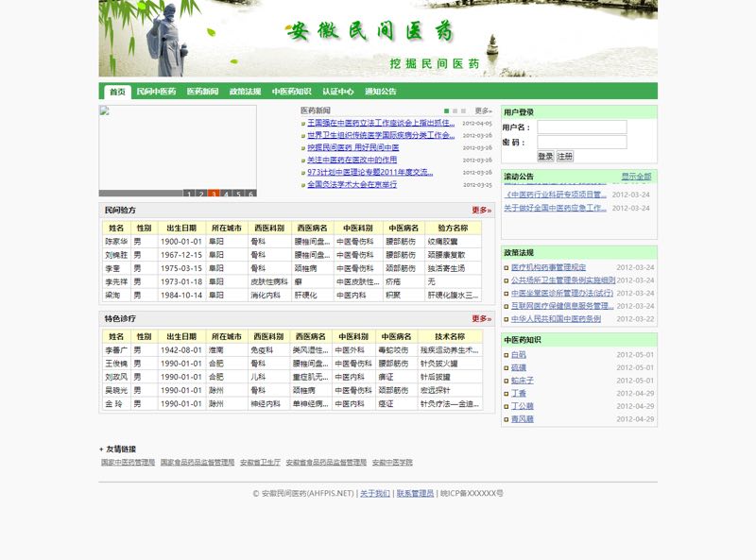The width and height of the screenshot is (756, 560).
Task: Select slide number 3 in the slideshow
Action: pos(215,194)
